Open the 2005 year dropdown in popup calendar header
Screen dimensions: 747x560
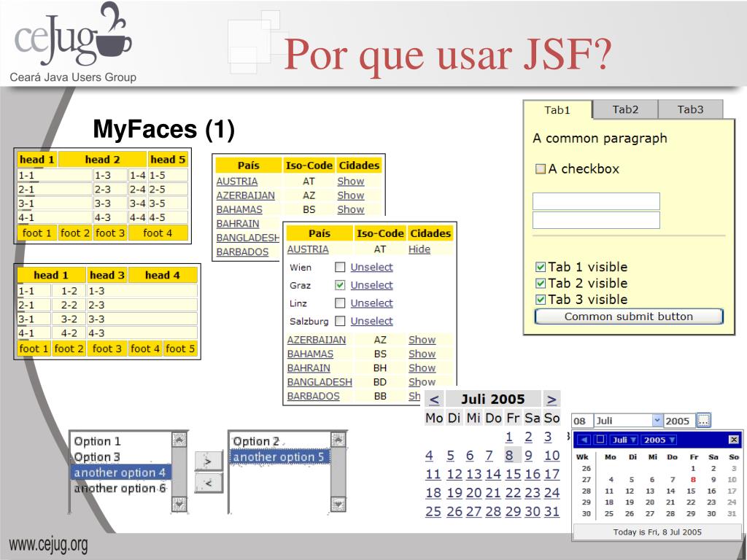[659, 440]
